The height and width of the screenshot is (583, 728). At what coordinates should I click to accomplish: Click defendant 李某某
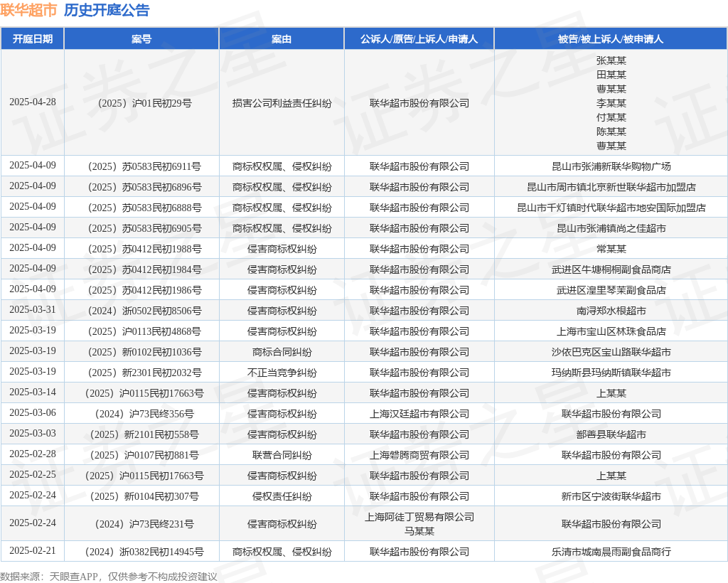[x=611, y=103]
